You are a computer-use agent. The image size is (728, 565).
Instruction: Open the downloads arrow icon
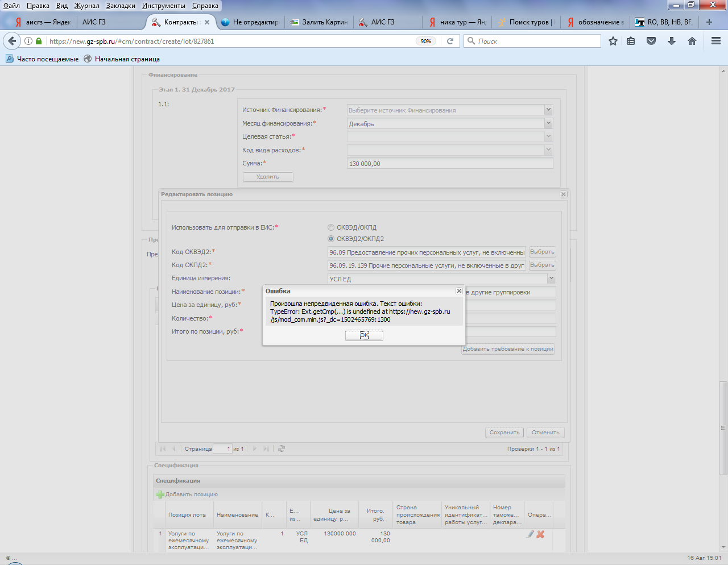[672, 41]
